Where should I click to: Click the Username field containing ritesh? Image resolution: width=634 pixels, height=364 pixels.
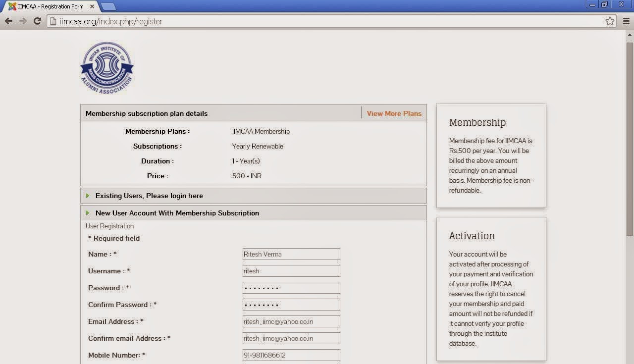click(291, 271)
